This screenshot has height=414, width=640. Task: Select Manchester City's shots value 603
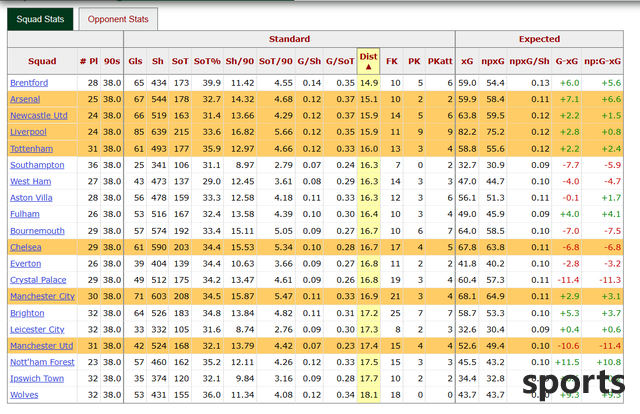point(159,296)
